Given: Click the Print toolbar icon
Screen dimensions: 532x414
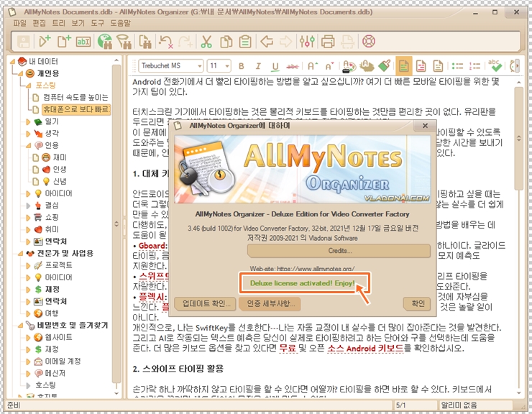Looking at the screenshot, I should point(328,42).
